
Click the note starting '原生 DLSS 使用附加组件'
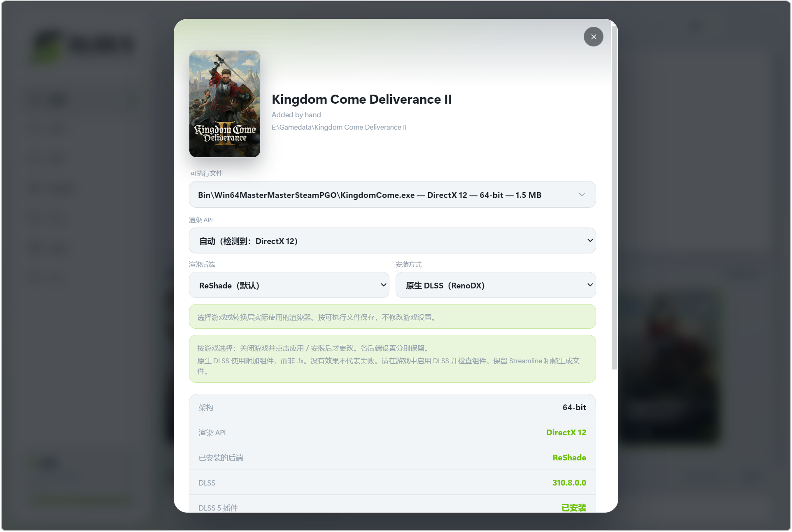click(388, 366)
